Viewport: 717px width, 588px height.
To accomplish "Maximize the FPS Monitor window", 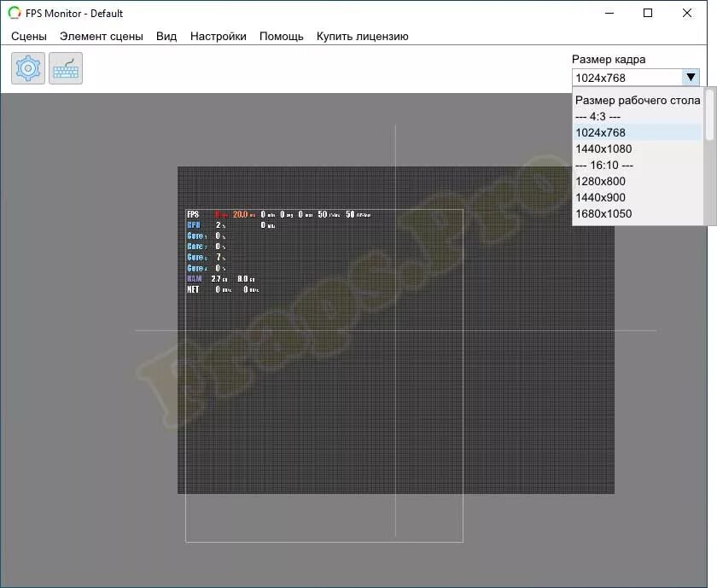I will pyautogui.click(x=648, y=14).
